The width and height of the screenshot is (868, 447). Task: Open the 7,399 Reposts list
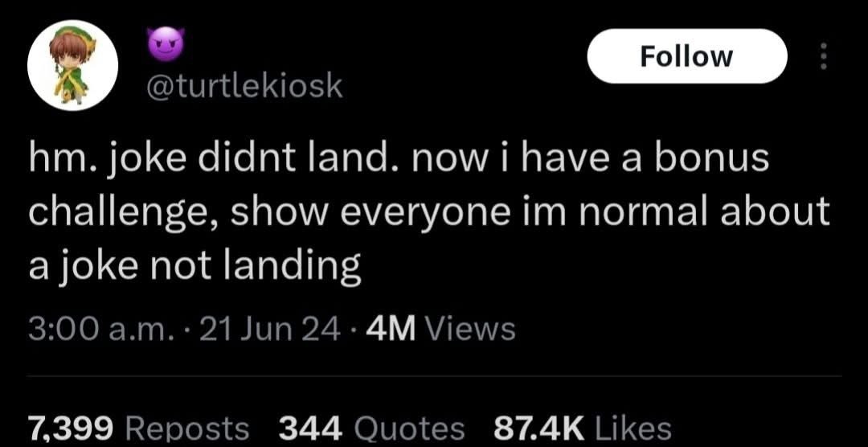(138, 428)
